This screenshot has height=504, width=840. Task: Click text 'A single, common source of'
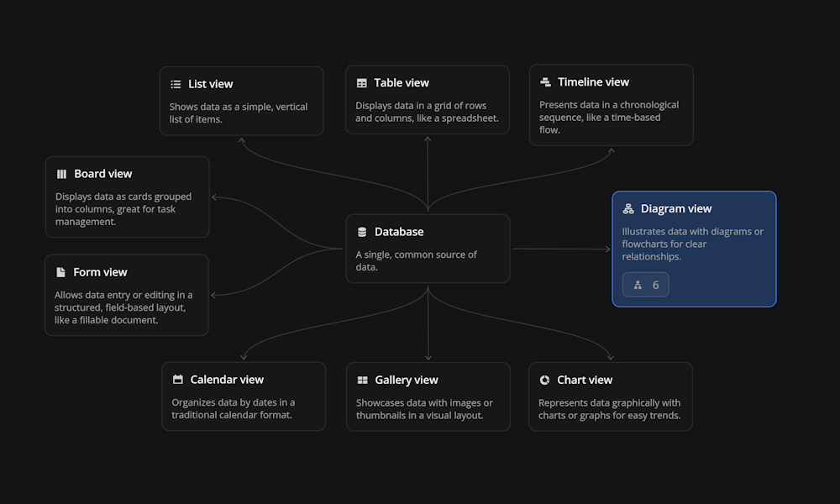click(x=416, y=255)
